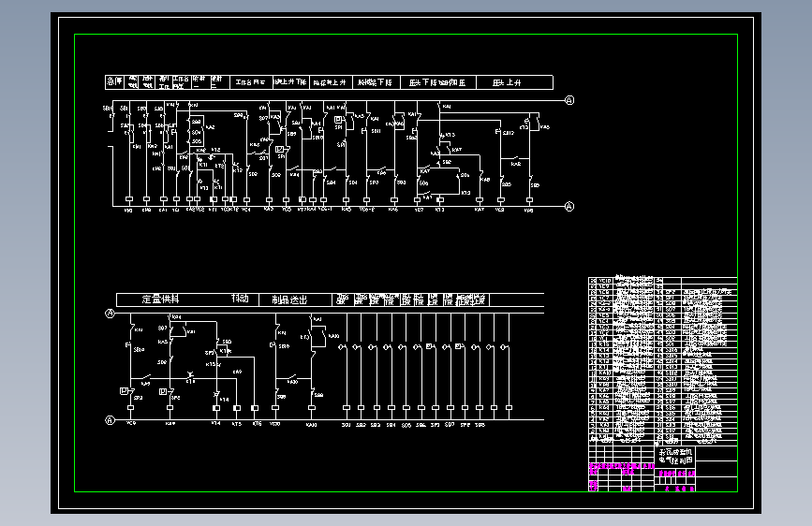Select the circled A marker at the lower circuit's top-left

[110, 314]
